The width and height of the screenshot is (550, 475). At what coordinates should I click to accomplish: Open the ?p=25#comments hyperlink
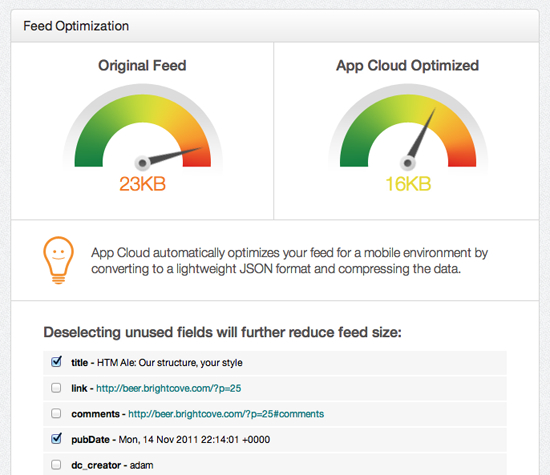[226, 414]
